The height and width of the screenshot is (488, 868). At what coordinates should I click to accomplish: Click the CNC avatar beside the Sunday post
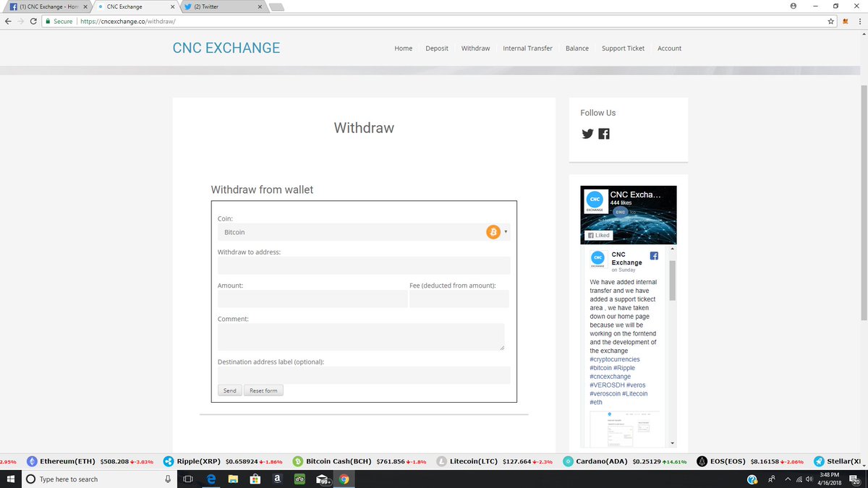(597, 259)
